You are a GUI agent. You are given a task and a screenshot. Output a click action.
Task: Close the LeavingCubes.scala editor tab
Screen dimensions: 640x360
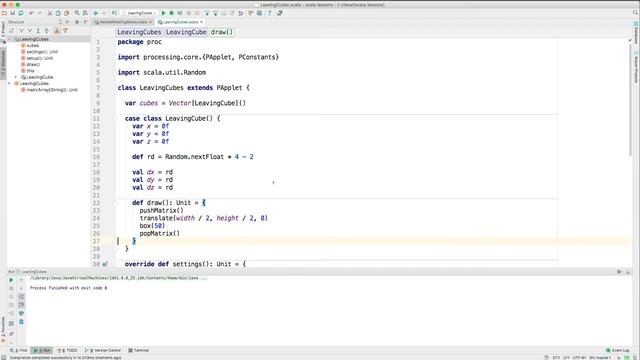tap(202, 22)
